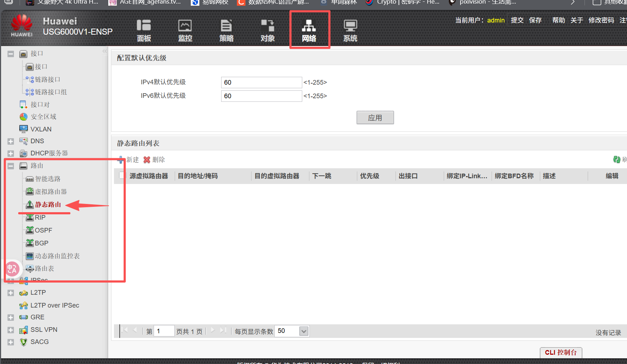Click 新建 to create a static route
The width and height of the screenshot is (627, 364).
[x=129, y=160]
